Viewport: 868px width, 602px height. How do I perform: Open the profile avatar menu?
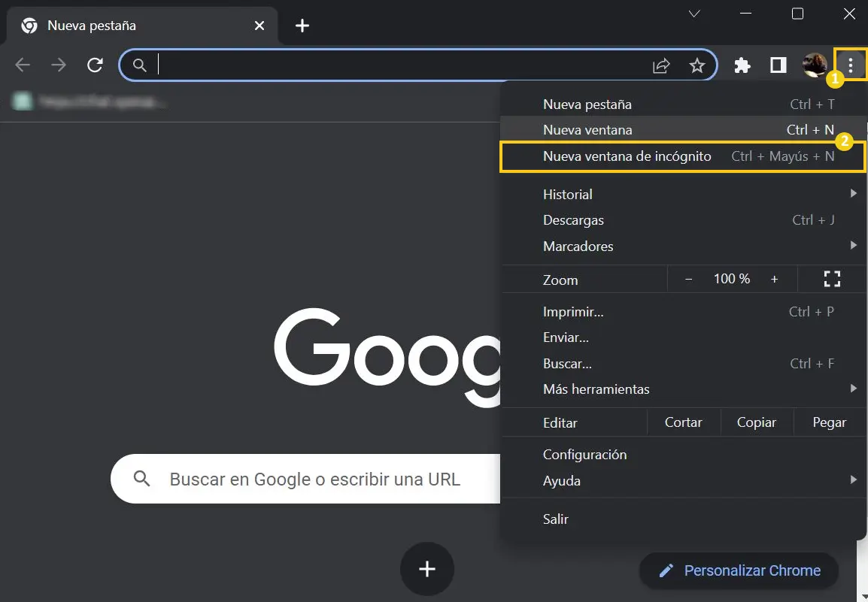point(815,65)
